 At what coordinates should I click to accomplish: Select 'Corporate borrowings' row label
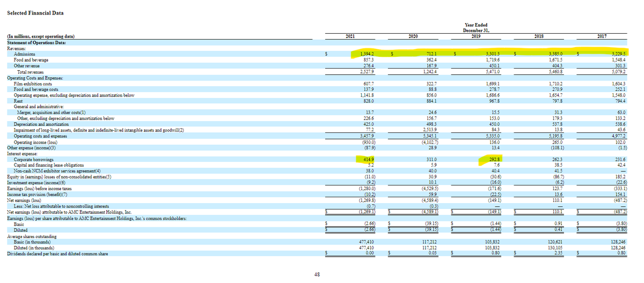coord(33,159)
